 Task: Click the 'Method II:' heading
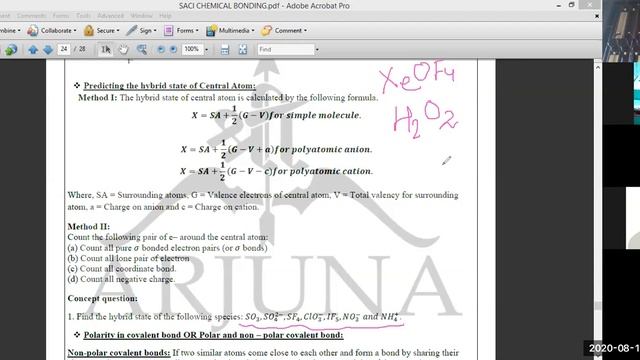point(89,227)
